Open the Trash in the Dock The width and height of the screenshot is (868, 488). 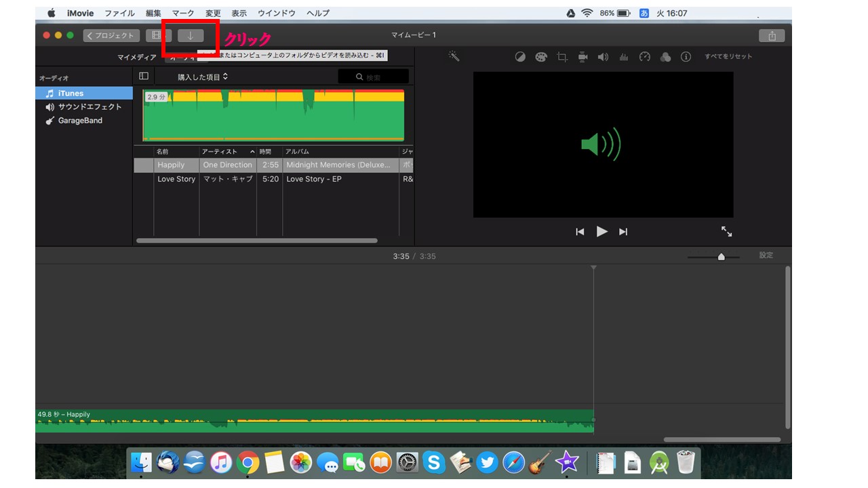click(x=686, y=462)
